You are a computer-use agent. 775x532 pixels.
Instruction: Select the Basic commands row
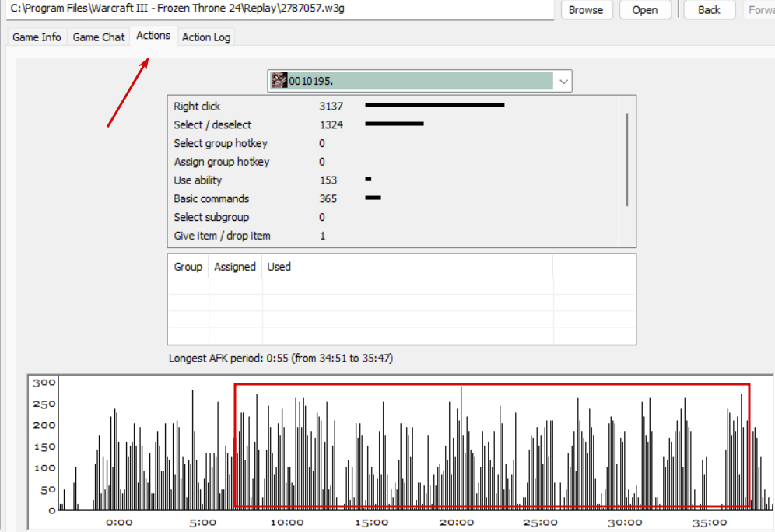pos(393,198)
